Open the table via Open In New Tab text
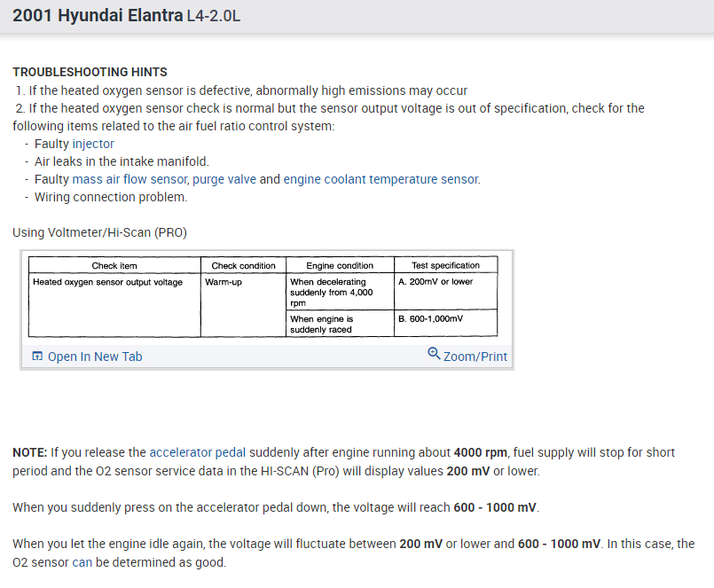Viewport: 714px width, 588px height. tap(95, 357)
